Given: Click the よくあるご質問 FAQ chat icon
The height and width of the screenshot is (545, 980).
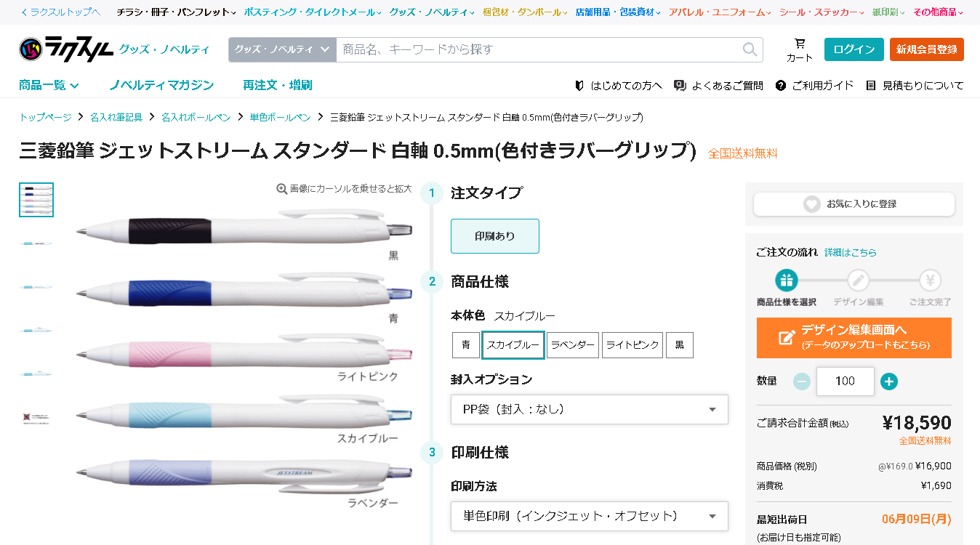Looking at the screenshot, I should coord(680,85).
